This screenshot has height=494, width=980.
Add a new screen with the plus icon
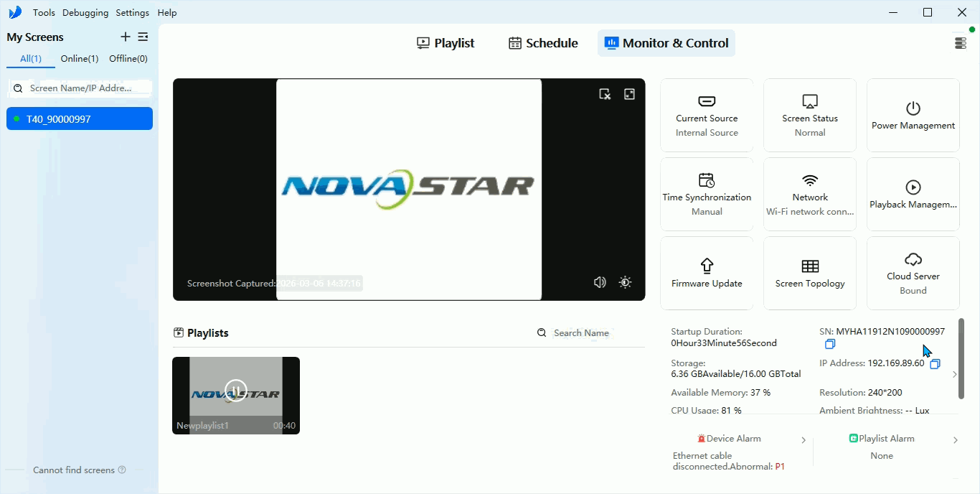[126, 37]
